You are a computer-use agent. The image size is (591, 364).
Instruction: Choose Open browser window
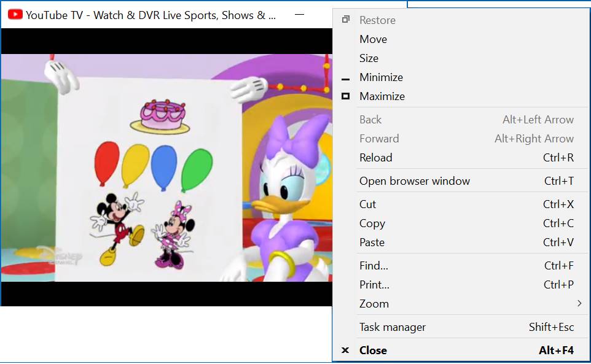coord(461,180)
